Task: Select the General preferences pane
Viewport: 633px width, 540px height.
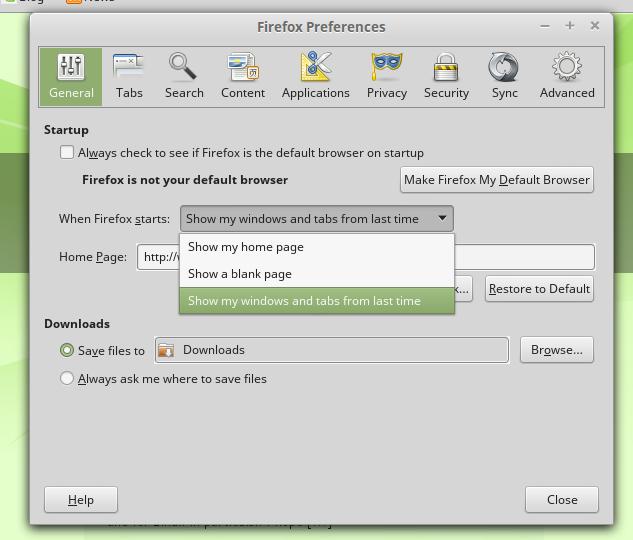Action: (71, 76)
